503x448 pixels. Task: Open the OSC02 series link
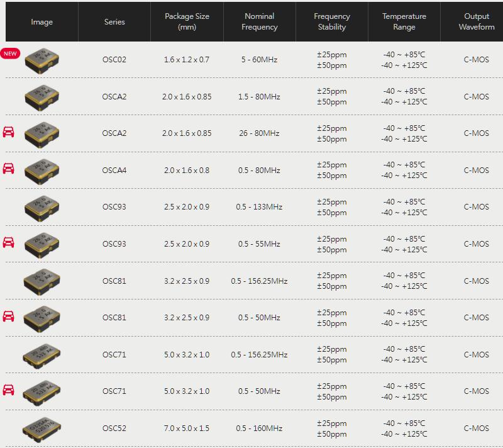[x=114, y=60]
